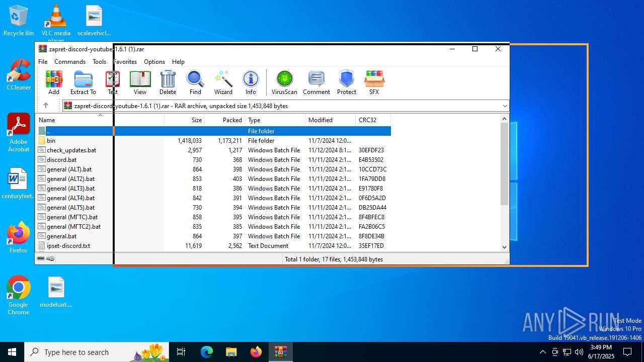Click the Extract To toolbar icon
The height and width of the screenshot is (362, 644).
pyautogui.click(x=83, y=82)
